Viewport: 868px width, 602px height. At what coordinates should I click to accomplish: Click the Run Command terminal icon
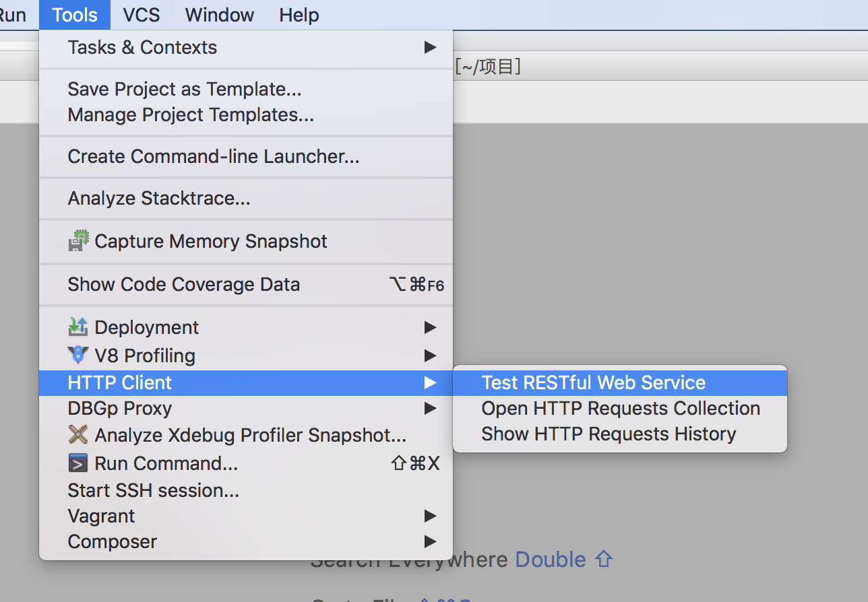[x=78, y=463]
